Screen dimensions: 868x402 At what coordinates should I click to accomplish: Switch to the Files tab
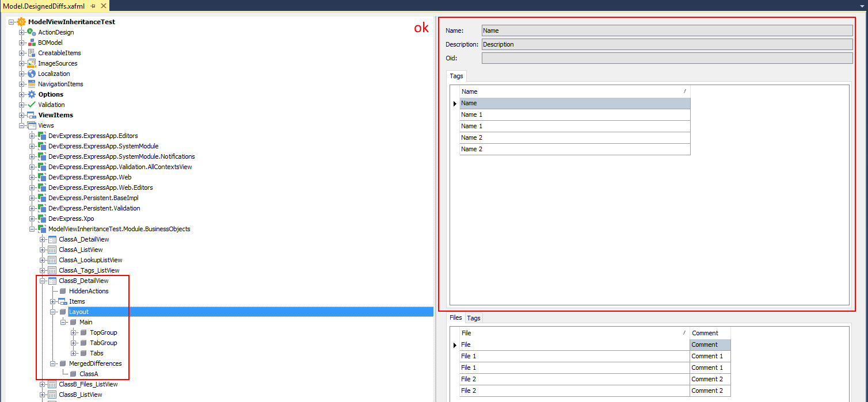[455, 317]
